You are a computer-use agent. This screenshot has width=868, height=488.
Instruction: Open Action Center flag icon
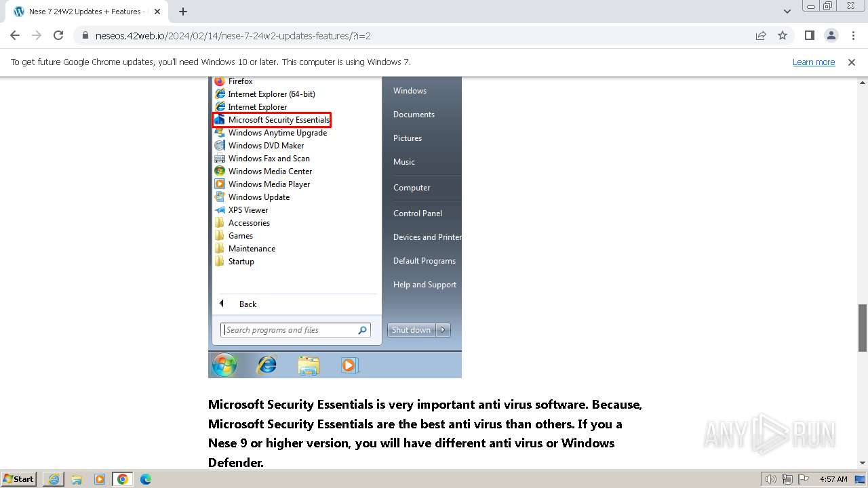(803, 479)
